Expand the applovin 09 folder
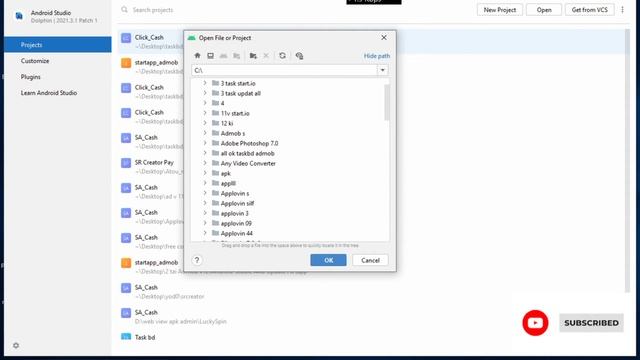This screenshot has width=640, height=360. coord(205,223)
